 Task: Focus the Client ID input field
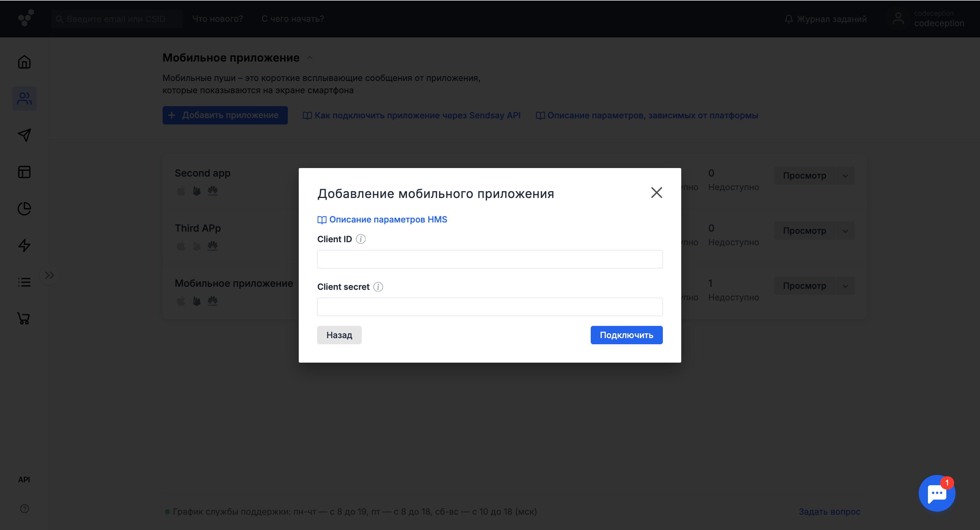click(490, 259)
